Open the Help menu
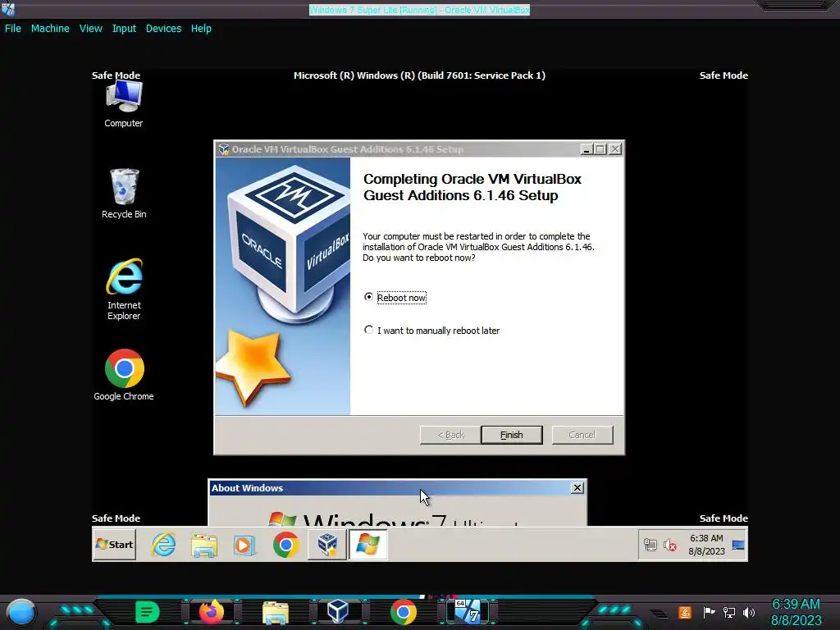 pyautogui.click(x=201, y=29)
